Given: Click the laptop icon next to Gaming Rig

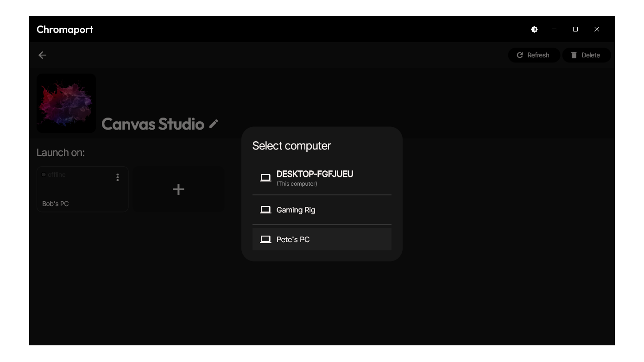Looking at the screenshot, I should click(265, 210).
